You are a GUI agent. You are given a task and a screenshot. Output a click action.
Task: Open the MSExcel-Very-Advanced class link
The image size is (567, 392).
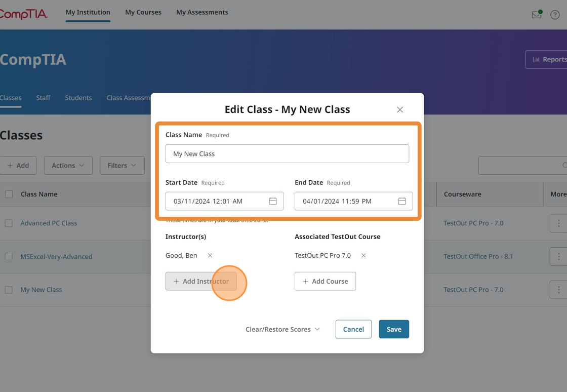tap(56, 256)
